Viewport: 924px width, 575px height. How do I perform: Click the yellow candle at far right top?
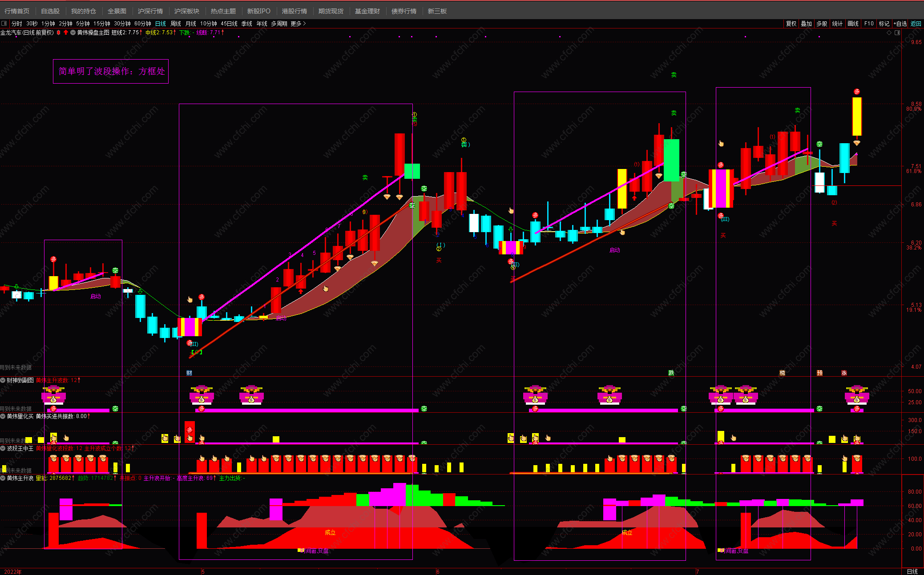tap(857, 117)
